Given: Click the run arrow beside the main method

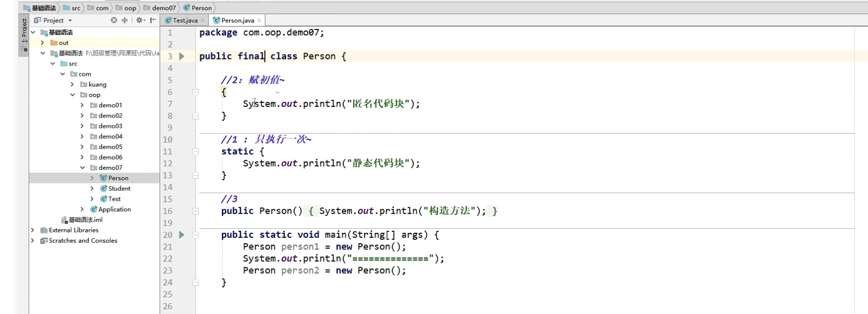Looking at the screenshot, I should [182, 235].
